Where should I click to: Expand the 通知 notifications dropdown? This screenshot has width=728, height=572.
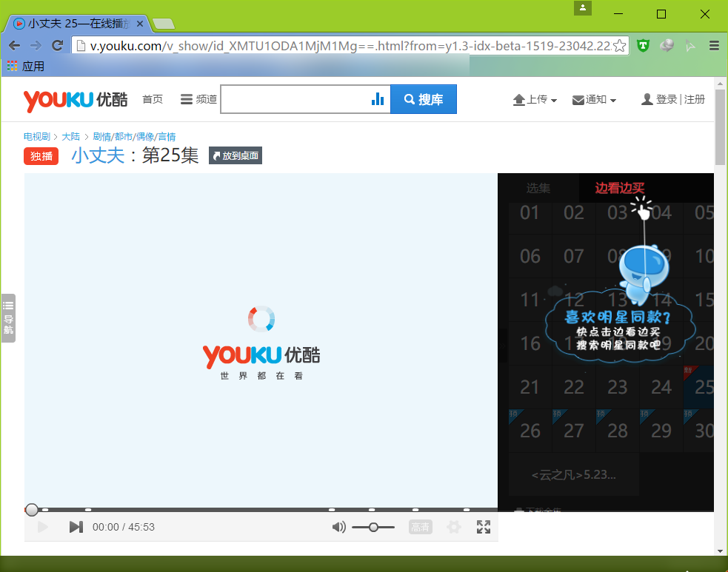pos(594,99)
